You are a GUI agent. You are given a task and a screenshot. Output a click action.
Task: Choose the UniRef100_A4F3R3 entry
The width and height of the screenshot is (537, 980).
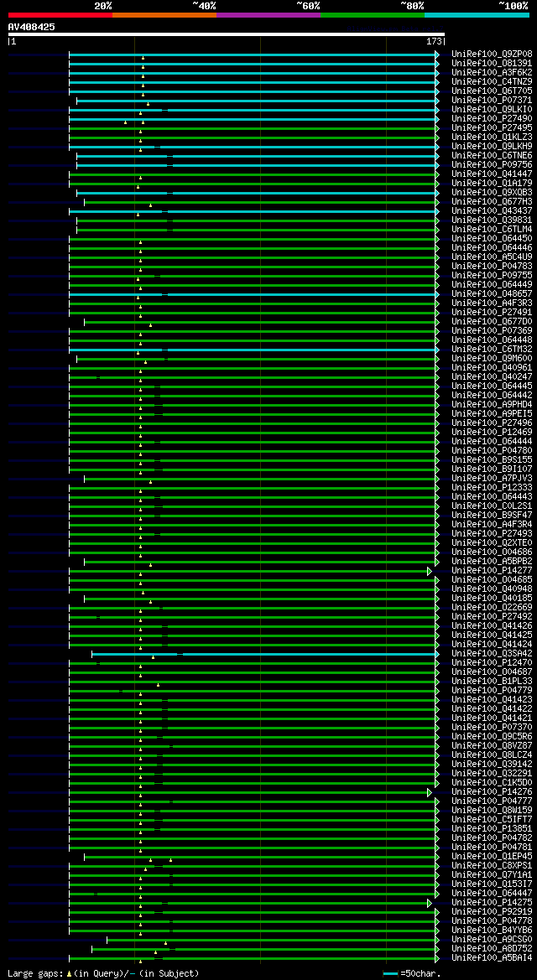tap(492, 303)
